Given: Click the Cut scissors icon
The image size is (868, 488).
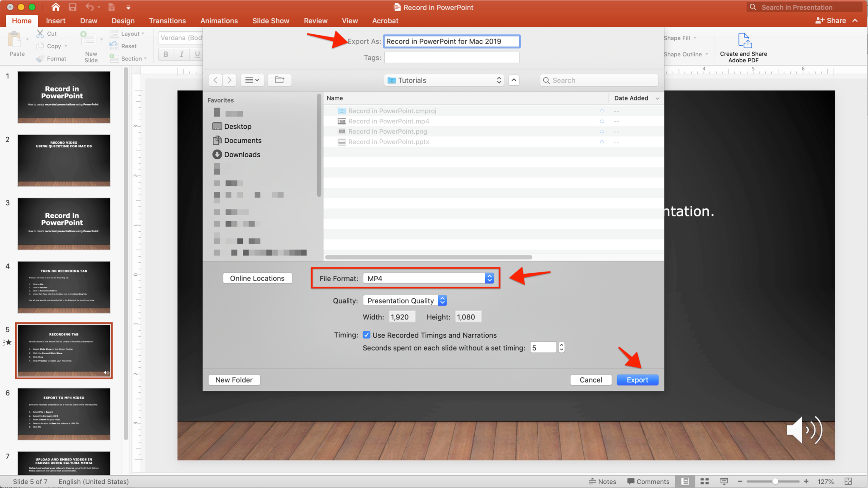Looking at the screenshot, I should pyautogui.click(x=40, y=33).
